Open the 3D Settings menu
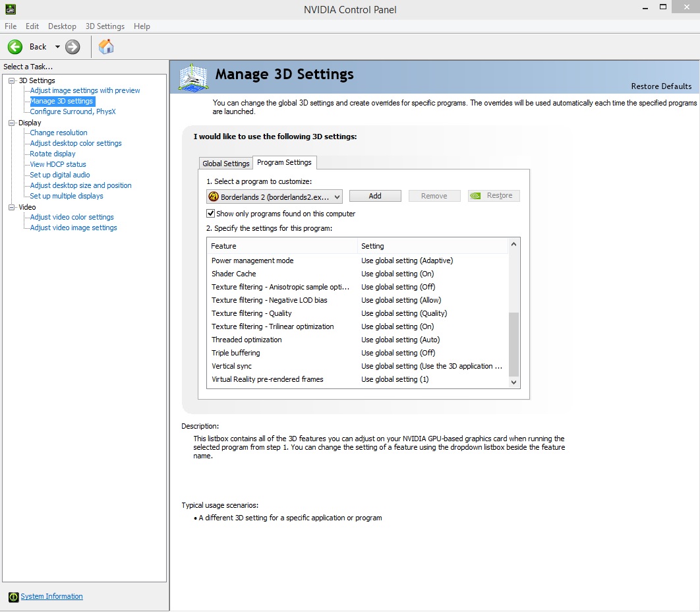Screen dimensions: 700x612 [x=105, y=26]
